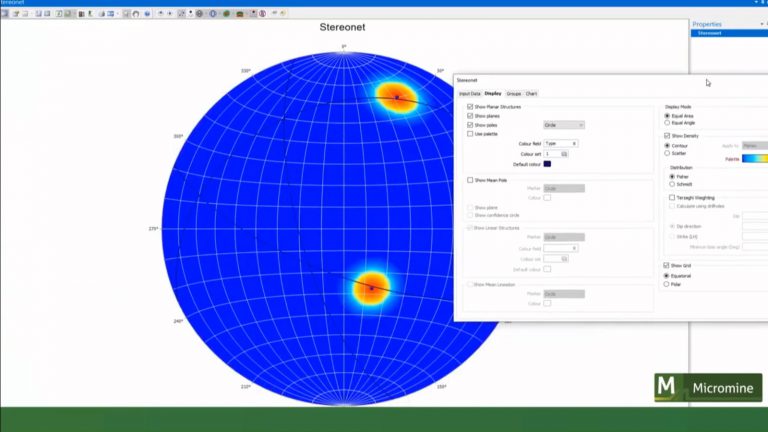The height and width of the screenshot is (432, 768).
Task: Select Stereonet item in Properties panel
Action: point(729,33)
